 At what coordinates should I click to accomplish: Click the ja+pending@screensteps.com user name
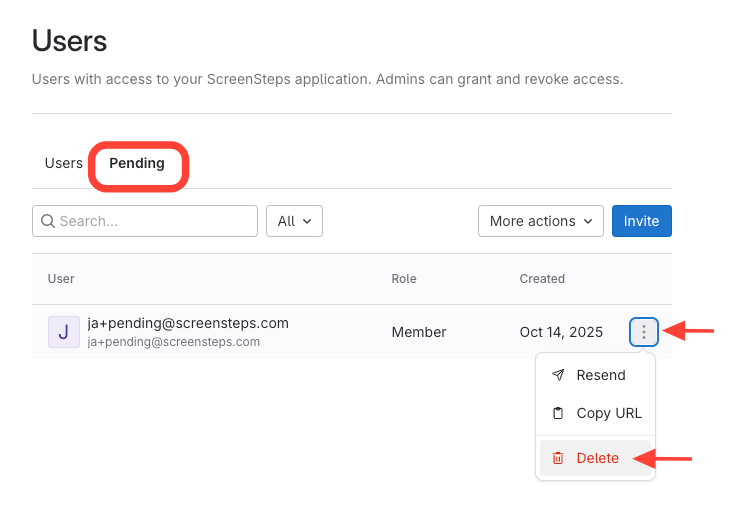(188, 323)
